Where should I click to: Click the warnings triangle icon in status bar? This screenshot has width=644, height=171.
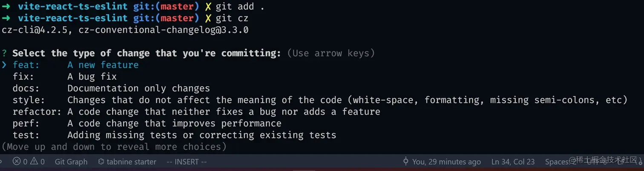[34, 162]
